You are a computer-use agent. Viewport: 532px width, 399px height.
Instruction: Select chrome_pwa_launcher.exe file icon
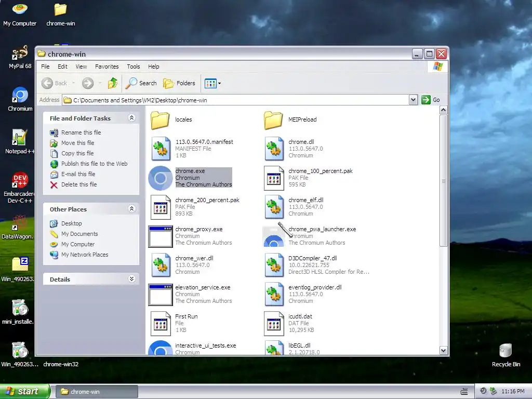click(274, 236)
